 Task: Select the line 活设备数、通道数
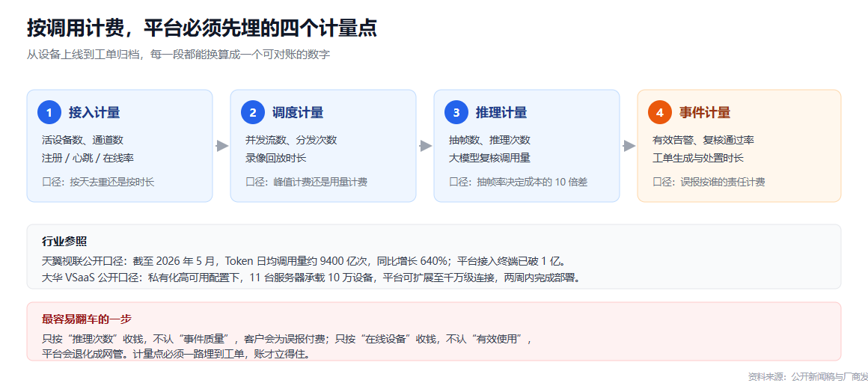pyautogui.click(x=82, y=140)
